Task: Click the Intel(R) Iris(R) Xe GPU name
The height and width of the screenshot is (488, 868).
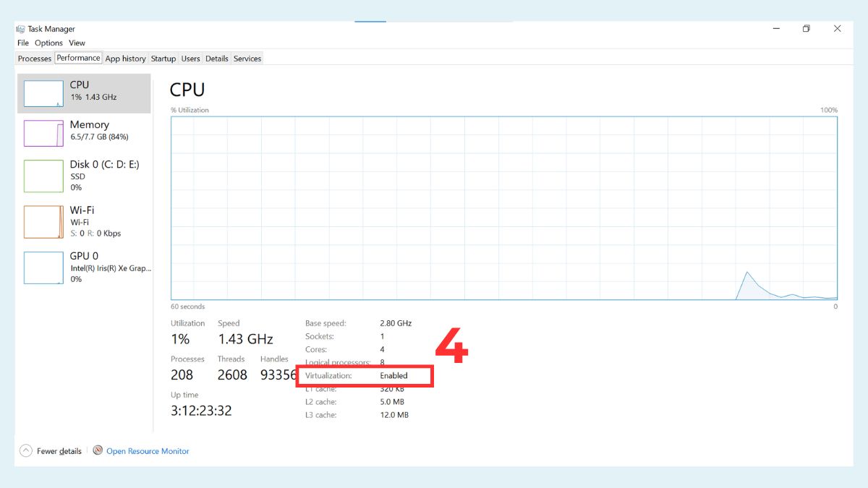Action: click(111, 268)
